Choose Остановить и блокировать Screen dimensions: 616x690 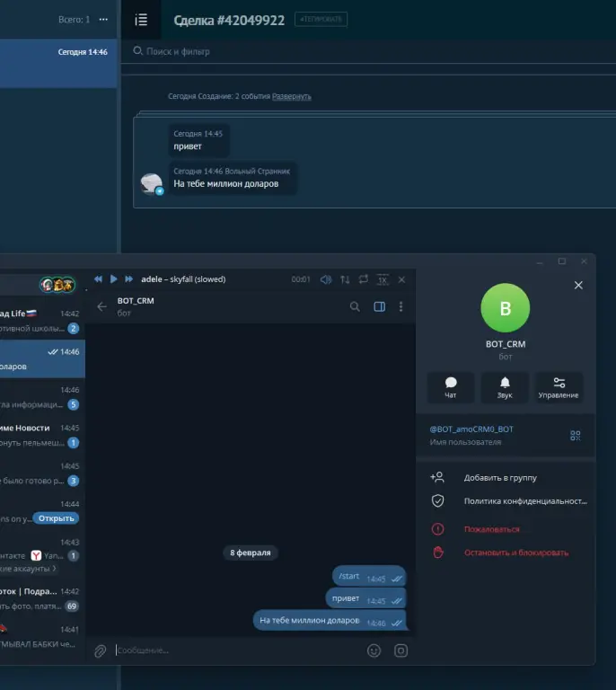click(x=515, y=553)
